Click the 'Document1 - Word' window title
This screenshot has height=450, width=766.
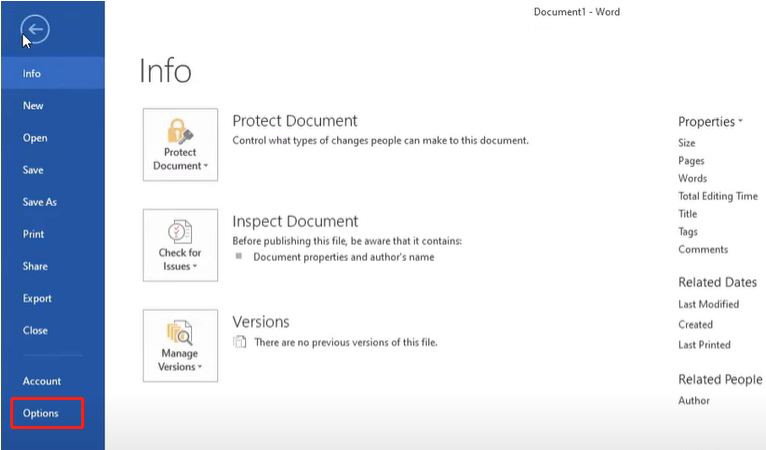pos(576,12)
